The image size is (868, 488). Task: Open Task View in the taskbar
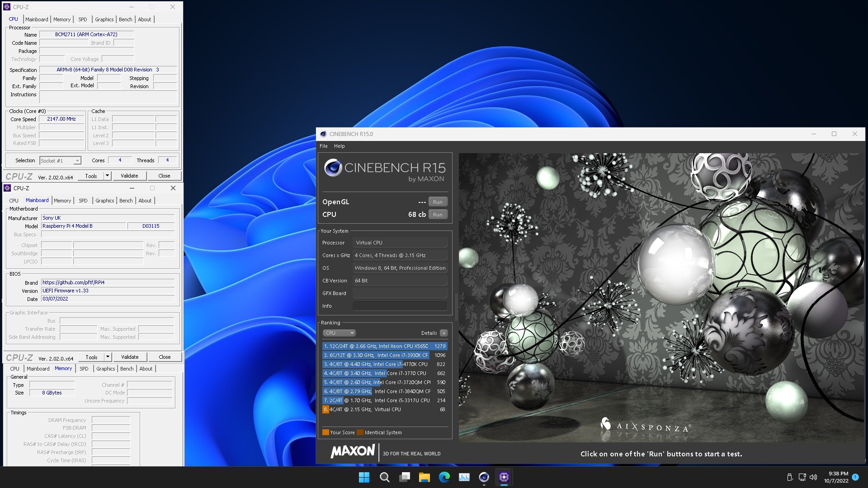tap(405, 477)
